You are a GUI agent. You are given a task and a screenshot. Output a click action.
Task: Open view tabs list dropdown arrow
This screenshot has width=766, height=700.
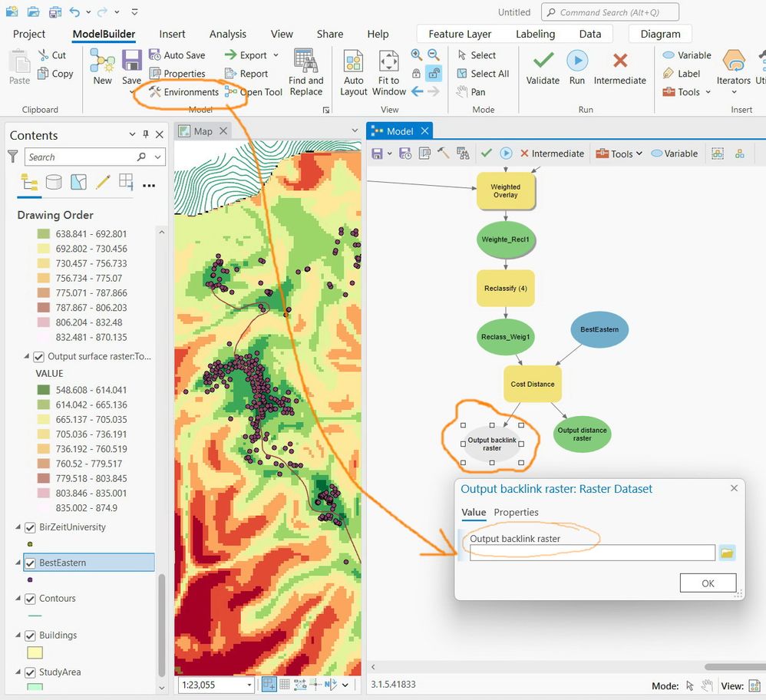(355, 130)
